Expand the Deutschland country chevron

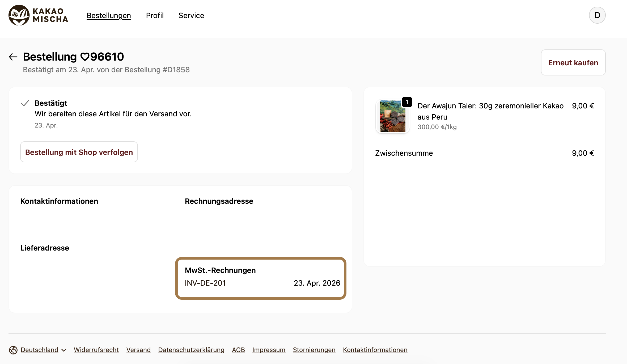(64, 350)
